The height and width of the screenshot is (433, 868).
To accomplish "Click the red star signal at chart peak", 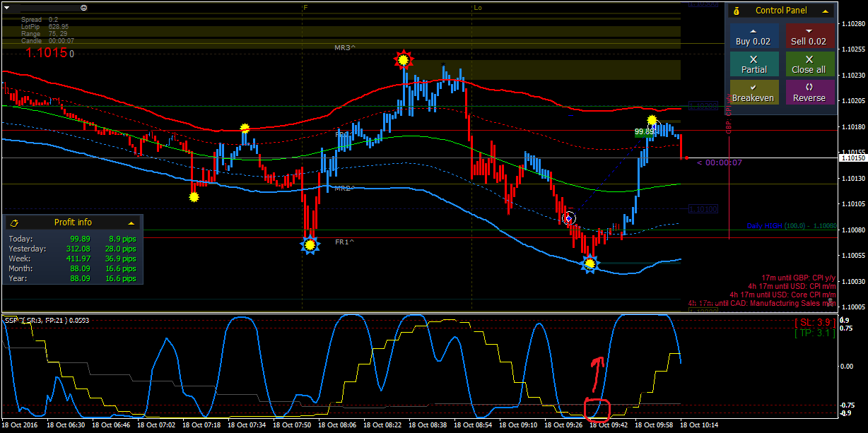I will pos(403,60).
